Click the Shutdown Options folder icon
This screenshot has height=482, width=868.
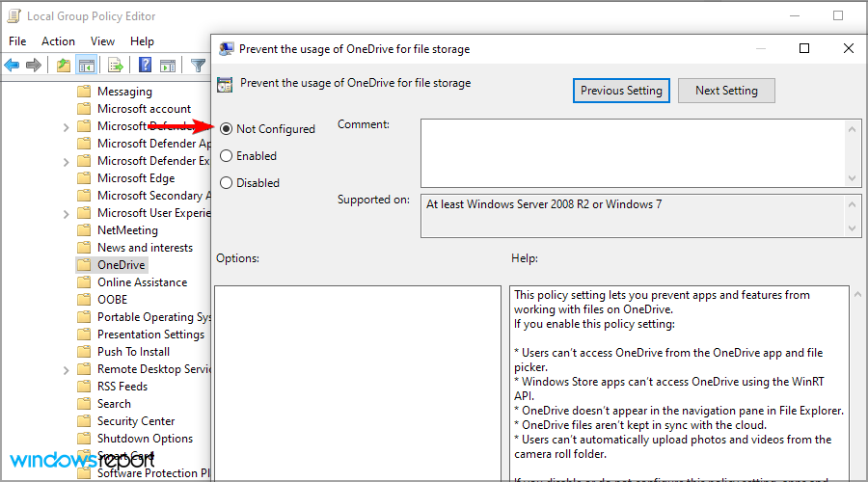[x=84, y=439]
